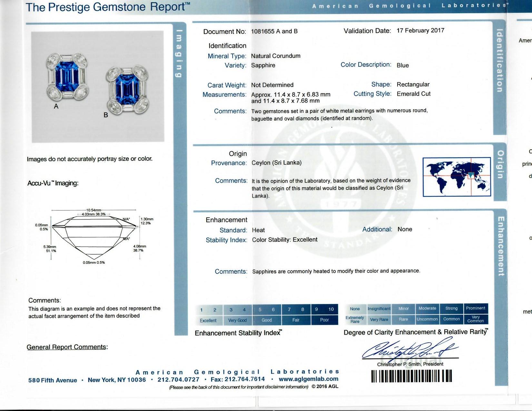Select the '7 8' stability index cell
Viewport: 532px width, 411px height.
coord(296,309)
